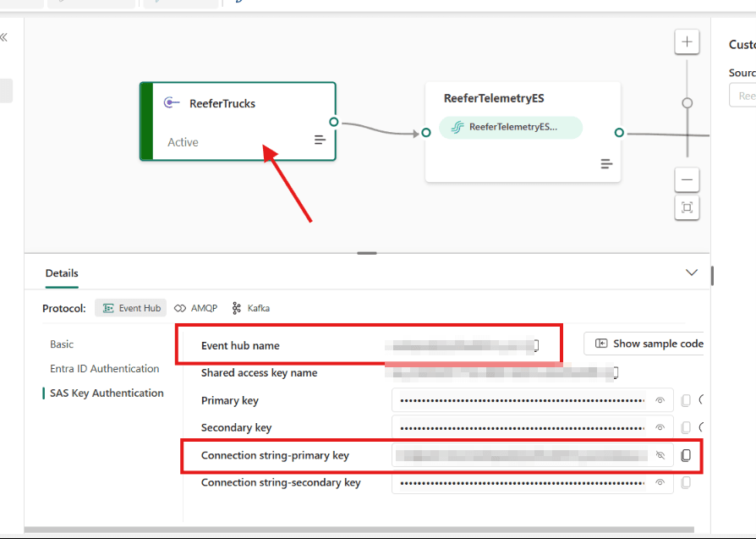This screenshot has width=756, height=539.
Task: Open the Details tab
Action: (62, 273)
